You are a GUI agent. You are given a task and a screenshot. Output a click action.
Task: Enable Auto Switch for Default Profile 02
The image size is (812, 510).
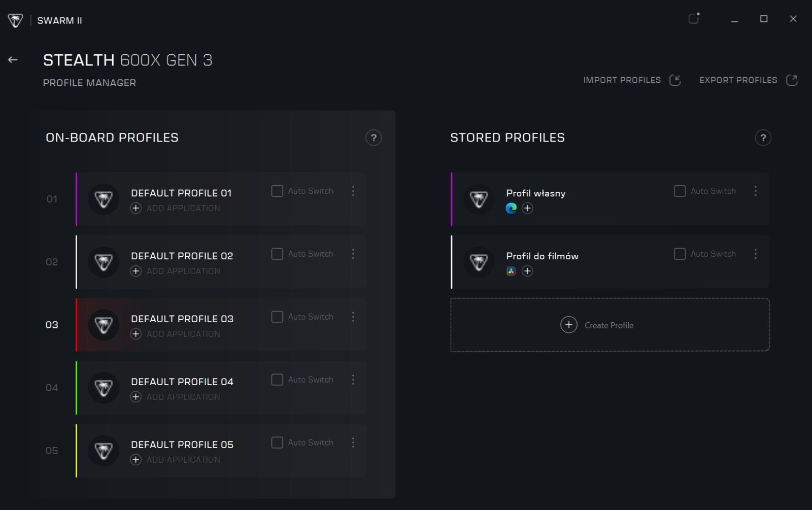[277, 254]
